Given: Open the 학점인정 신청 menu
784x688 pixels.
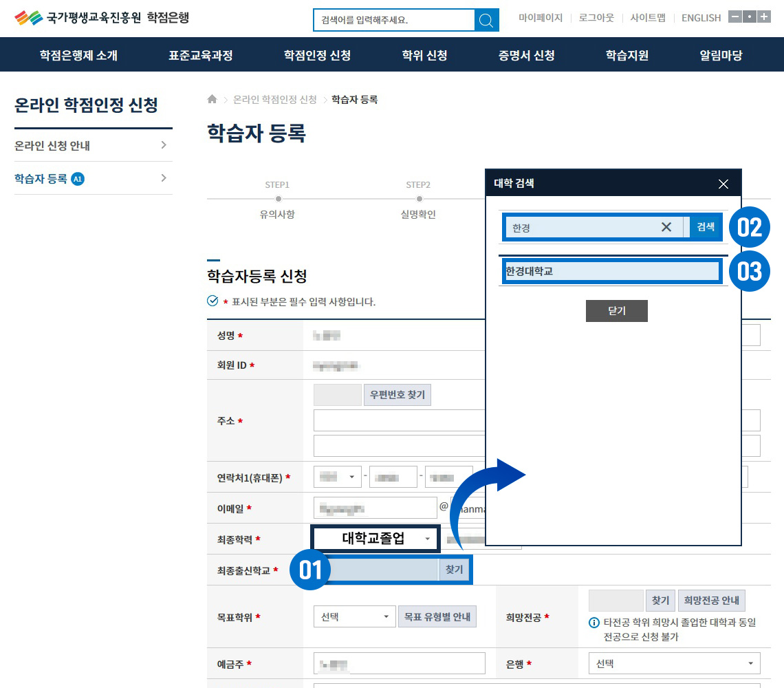Looking at the screenshot, I should 317,55.
